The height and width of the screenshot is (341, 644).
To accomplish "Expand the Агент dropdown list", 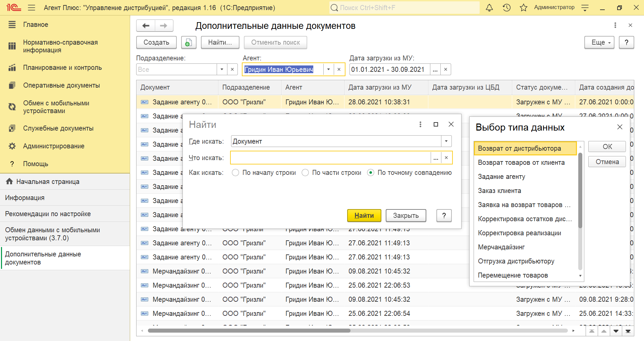I will (328, 69).
